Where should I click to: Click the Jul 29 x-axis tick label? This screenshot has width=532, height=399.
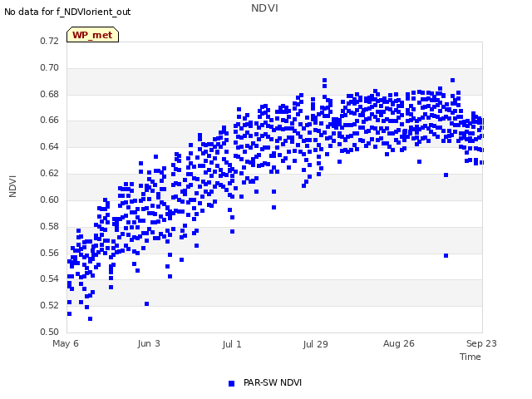[316, 344]
